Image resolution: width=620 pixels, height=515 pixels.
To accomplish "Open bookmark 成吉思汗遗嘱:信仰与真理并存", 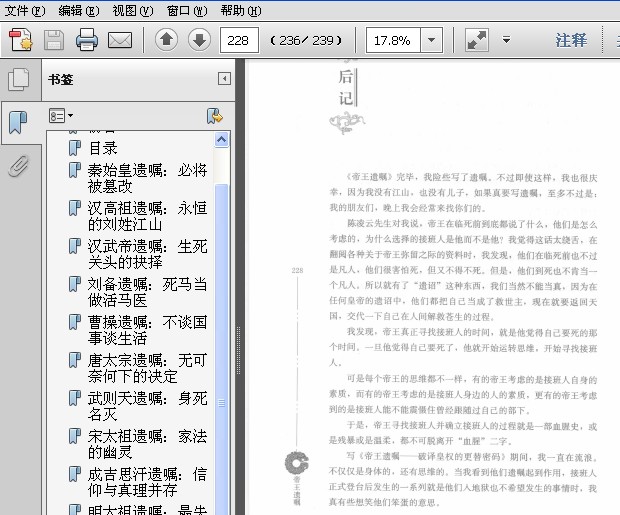I will 148,482.
